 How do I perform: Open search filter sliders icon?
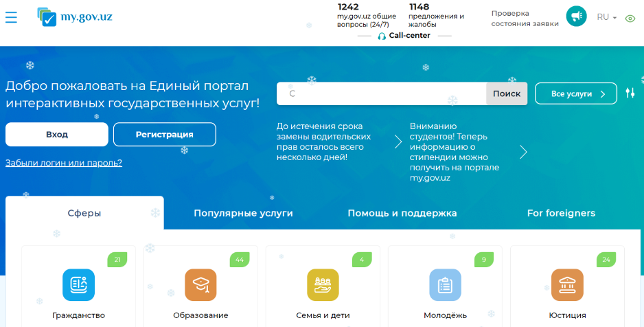tap(630, 93)
